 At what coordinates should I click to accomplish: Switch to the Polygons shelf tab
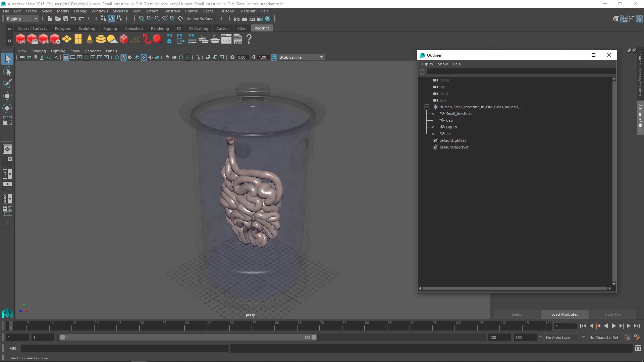(63, 28)
